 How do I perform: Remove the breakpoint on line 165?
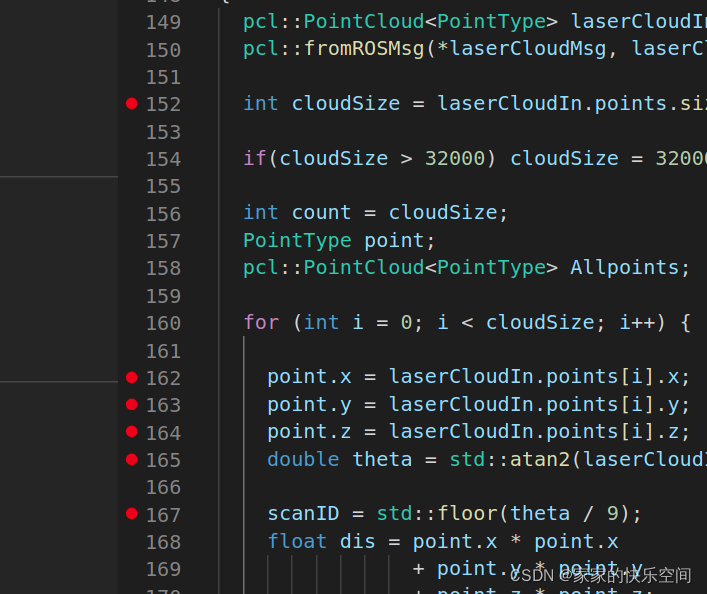click(x=132, y=460)
